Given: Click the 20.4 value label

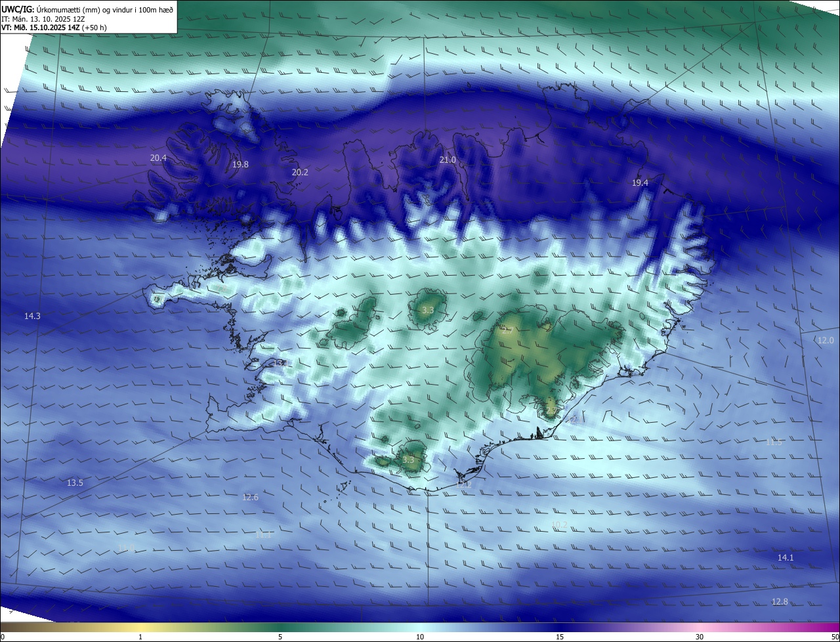Looking at the screenshot, I should click(x=158, y=158).
